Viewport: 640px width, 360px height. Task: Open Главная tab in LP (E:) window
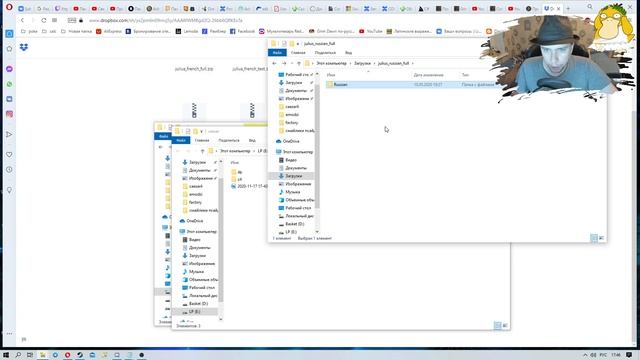click(x=202, y=140)
